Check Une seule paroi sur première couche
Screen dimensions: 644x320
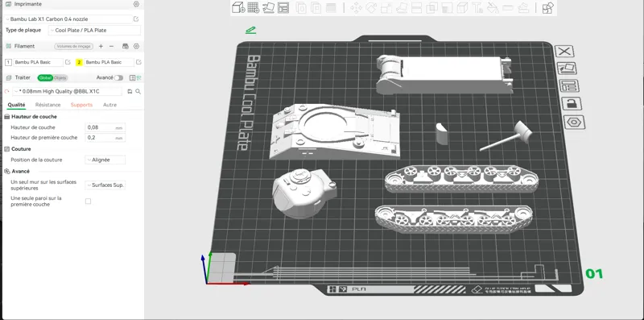click(x=88, y=202)
